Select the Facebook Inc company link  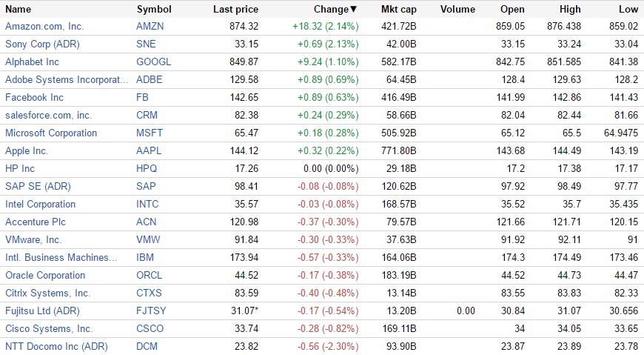point(34,97)
